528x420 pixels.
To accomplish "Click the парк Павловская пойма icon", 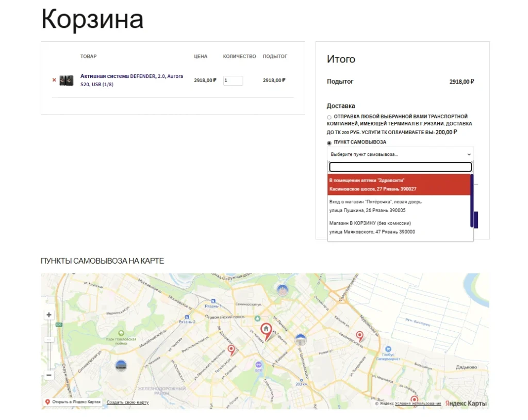I will pos(121,333).
